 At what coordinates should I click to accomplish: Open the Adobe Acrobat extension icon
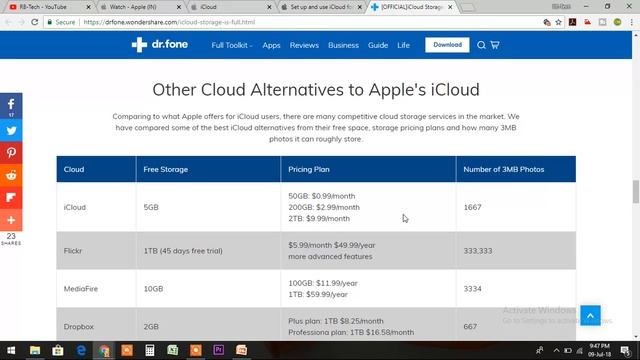(x=573, y=22)
